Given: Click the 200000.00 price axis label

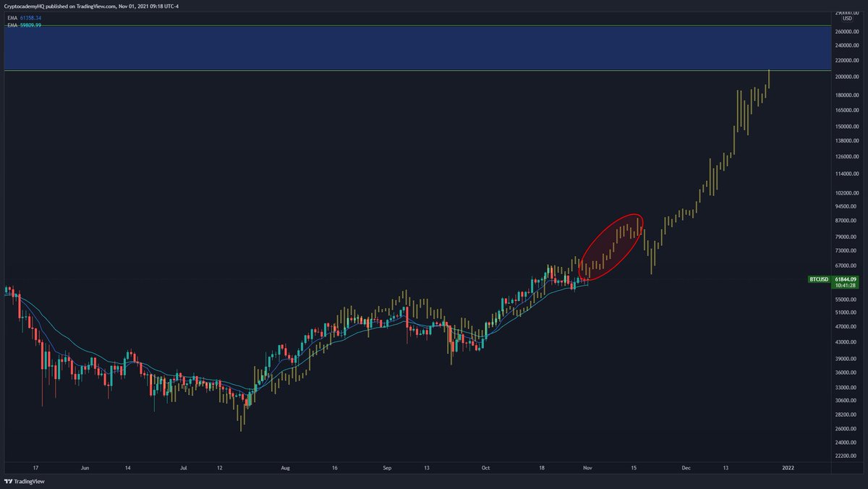Looking at the screenshot, I should click(846, 77).
